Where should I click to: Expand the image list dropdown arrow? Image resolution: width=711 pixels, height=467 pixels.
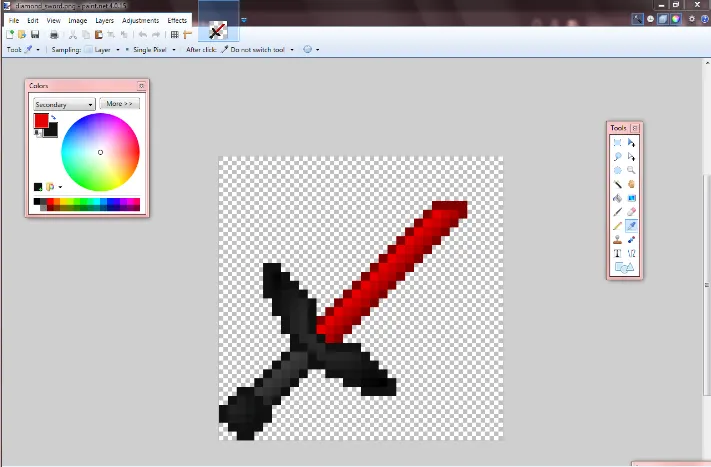coord(244,20)
